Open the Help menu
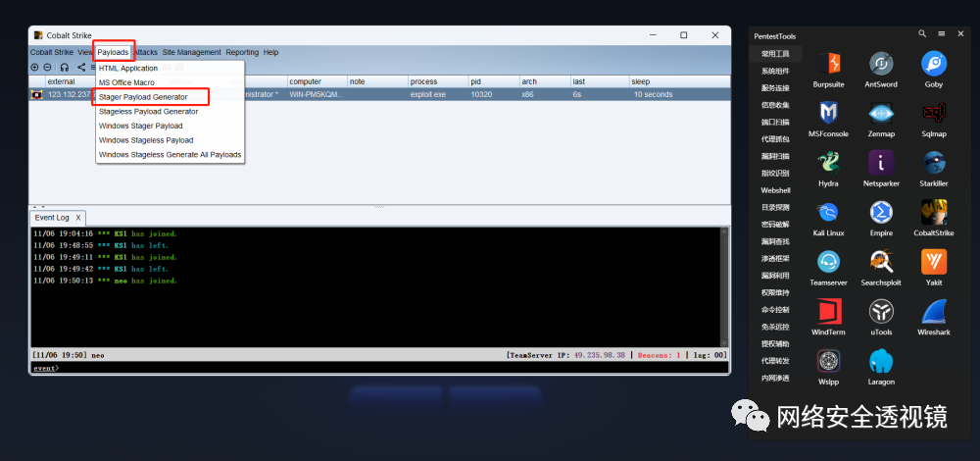 [x=270, y=53]
